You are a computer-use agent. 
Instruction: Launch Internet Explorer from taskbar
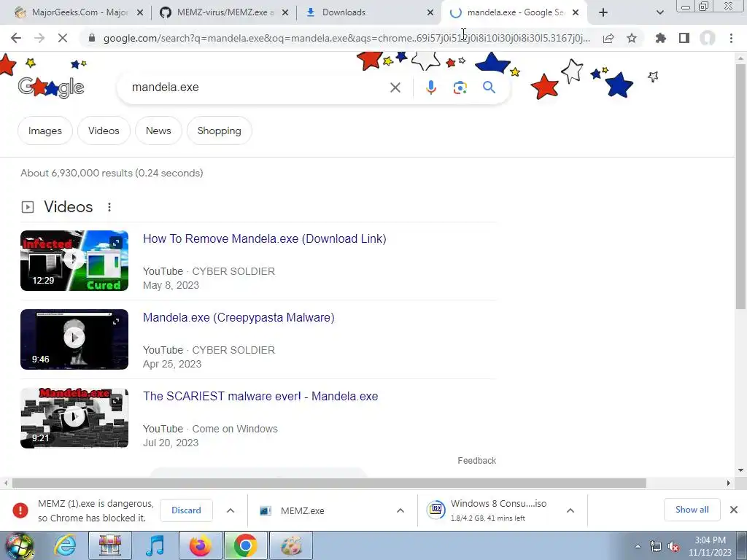coord(65,546)
